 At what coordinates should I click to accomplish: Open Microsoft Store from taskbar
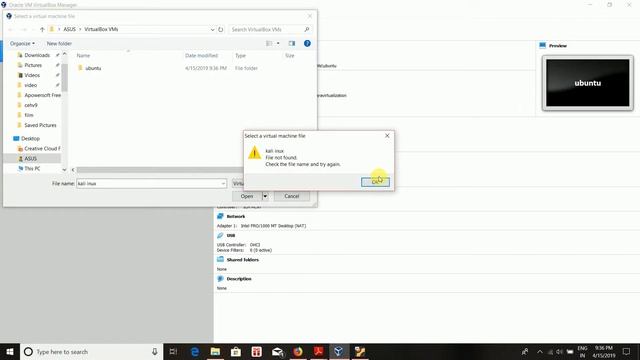tap(236, 351)
